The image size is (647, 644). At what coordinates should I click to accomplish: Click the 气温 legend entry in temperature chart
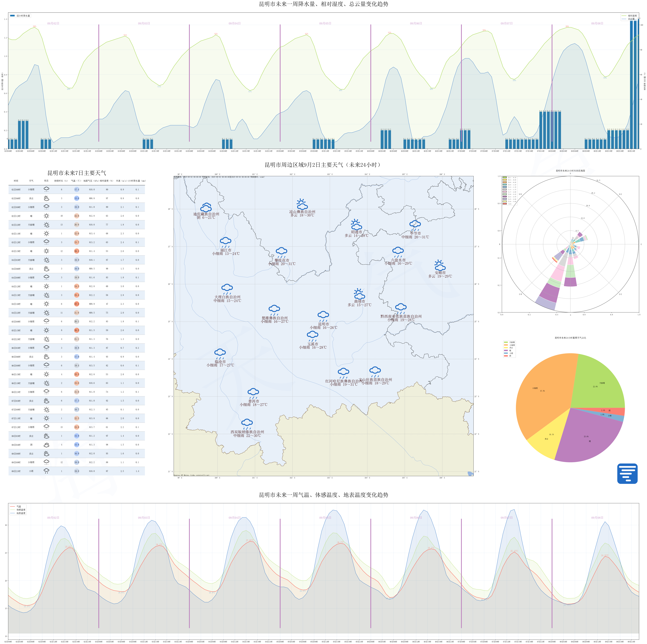click(x=16, y=507)
